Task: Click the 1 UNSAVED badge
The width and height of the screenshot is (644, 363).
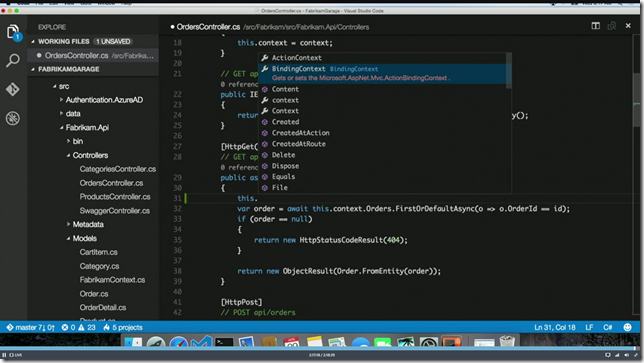Action: tap(113, 41)
